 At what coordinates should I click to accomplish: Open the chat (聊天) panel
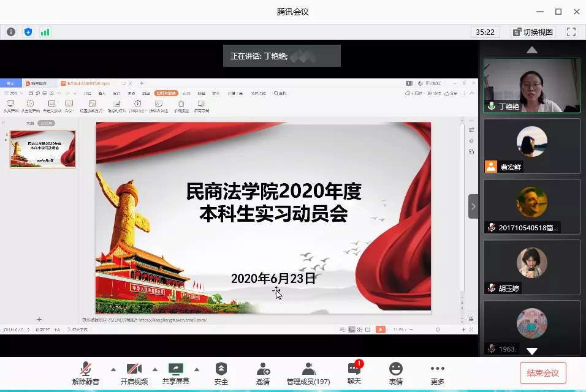(x=354, y=373)
